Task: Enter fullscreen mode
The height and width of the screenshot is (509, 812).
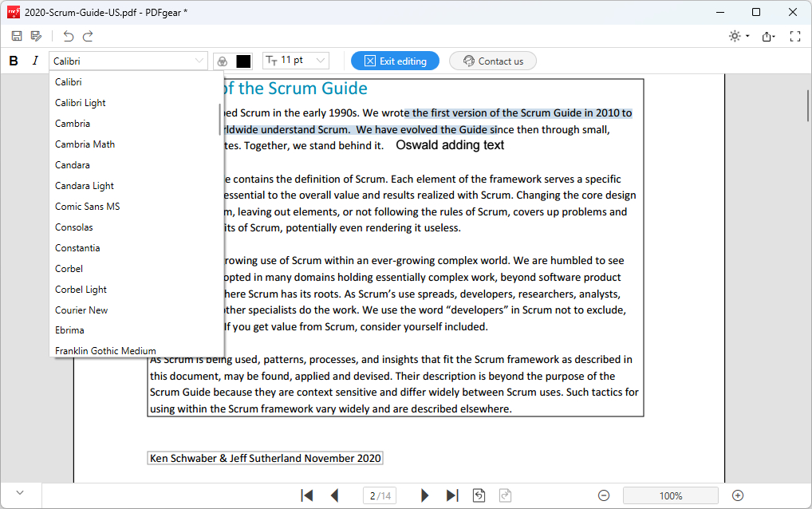Action: pyautogui.click(x=794, y=36)
